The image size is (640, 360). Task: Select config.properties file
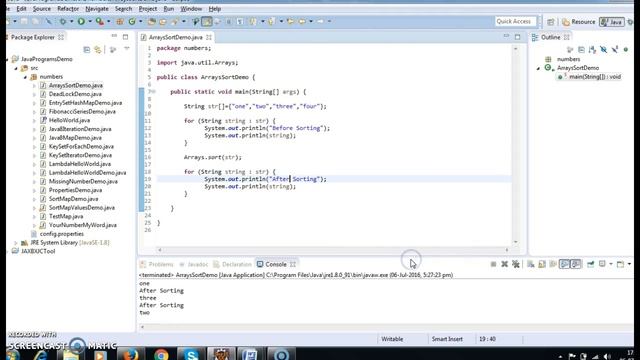coord(62,234)
